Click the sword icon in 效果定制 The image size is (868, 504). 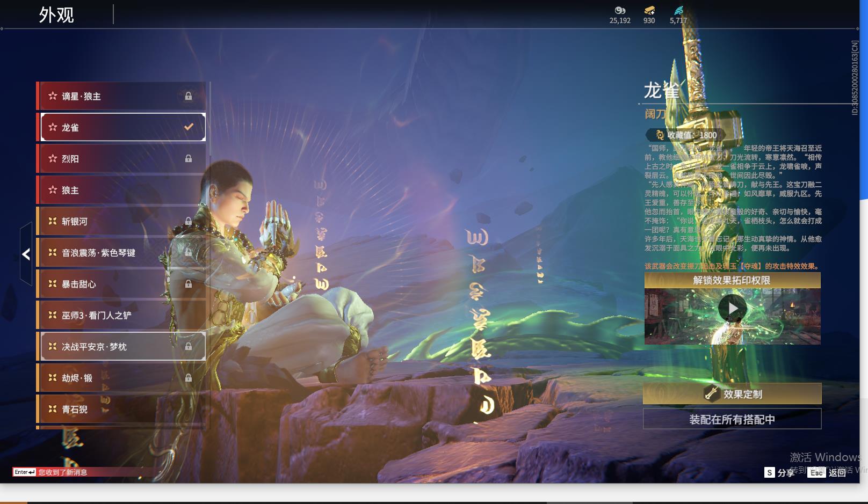click(712, 394)
